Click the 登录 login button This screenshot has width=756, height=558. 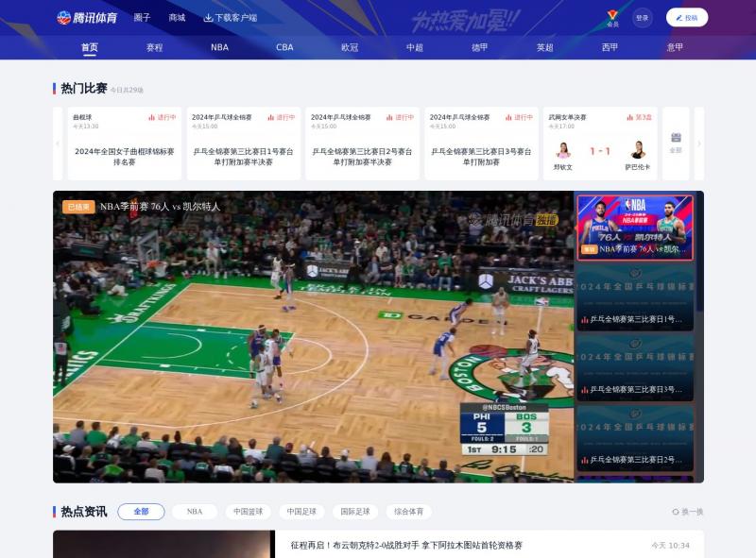point(643,18)
